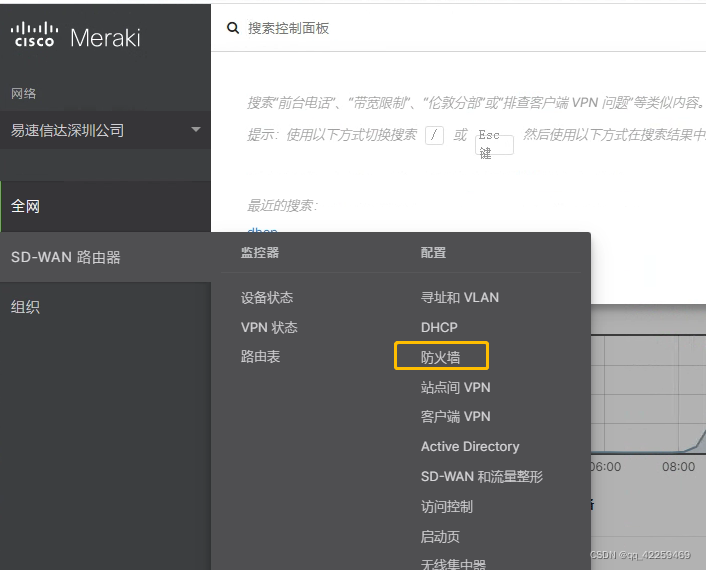Screen dimensions: 706x570
Task: Expand the network dropdown arrow
Action: tap(195, 130)
